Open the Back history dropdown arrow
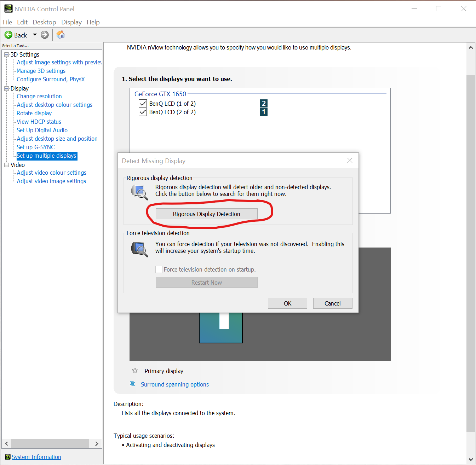Viewport: 476px width, 465px height. click(x=35, y=35)
